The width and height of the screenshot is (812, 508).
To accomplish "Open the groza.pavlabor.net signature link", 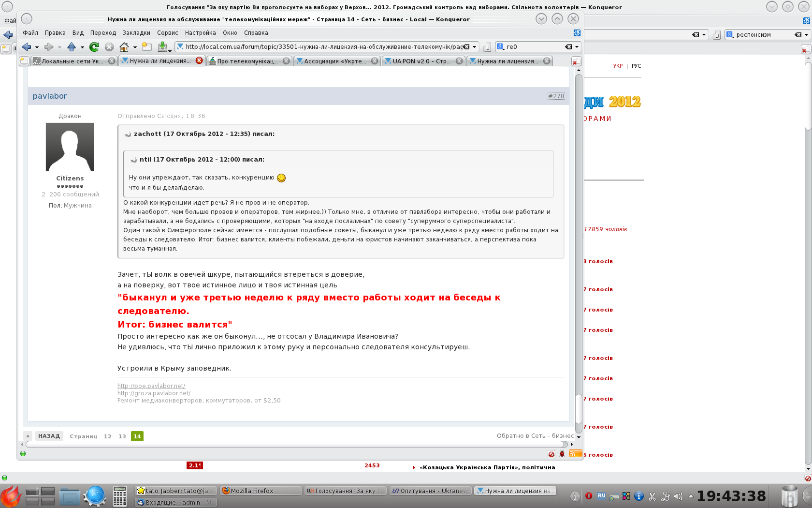I will click(x=154, y=393).
